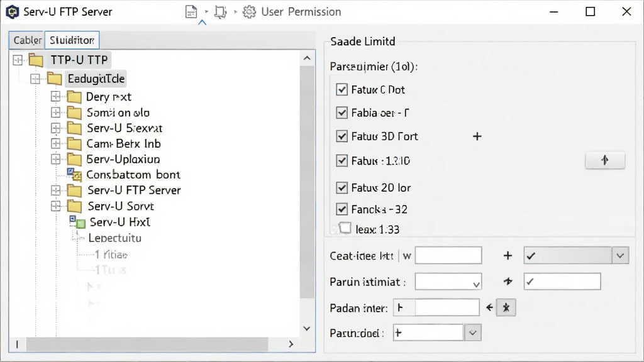This screenshot has height=362, width=644.
Task: Expand the Serv-U Srexrat folder node
Action: 56,128
